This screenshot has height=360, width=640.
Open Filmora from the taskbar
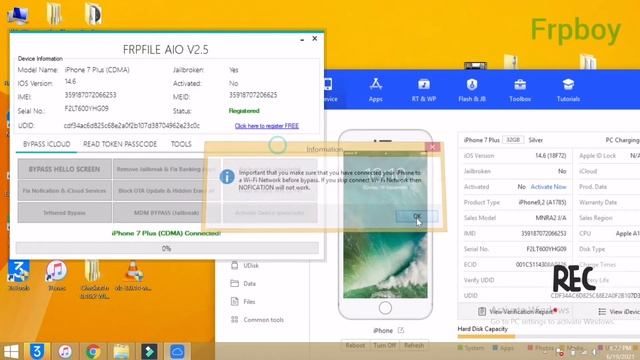(149, 351)
